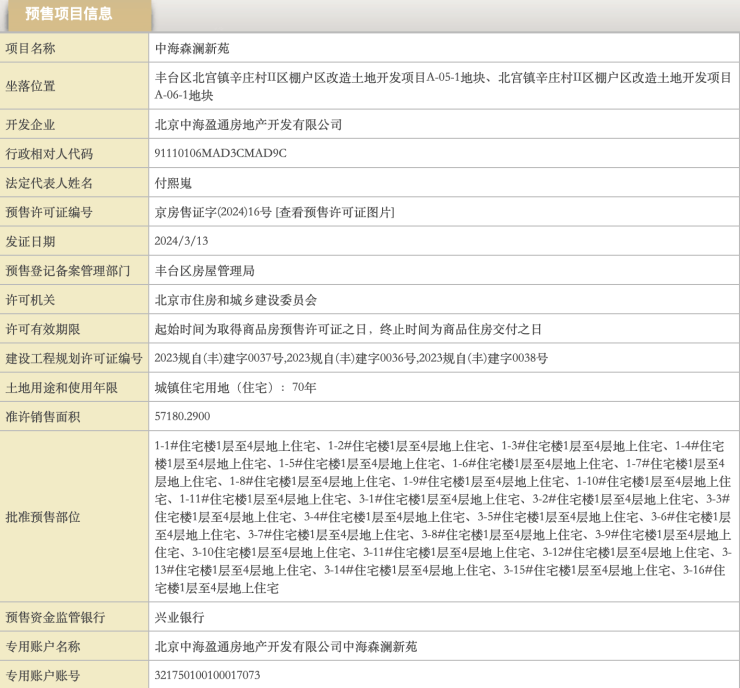This screenshot has width=740, height=688.
Task: Select the 许可有效期限 validity description text
Action: 348,329
